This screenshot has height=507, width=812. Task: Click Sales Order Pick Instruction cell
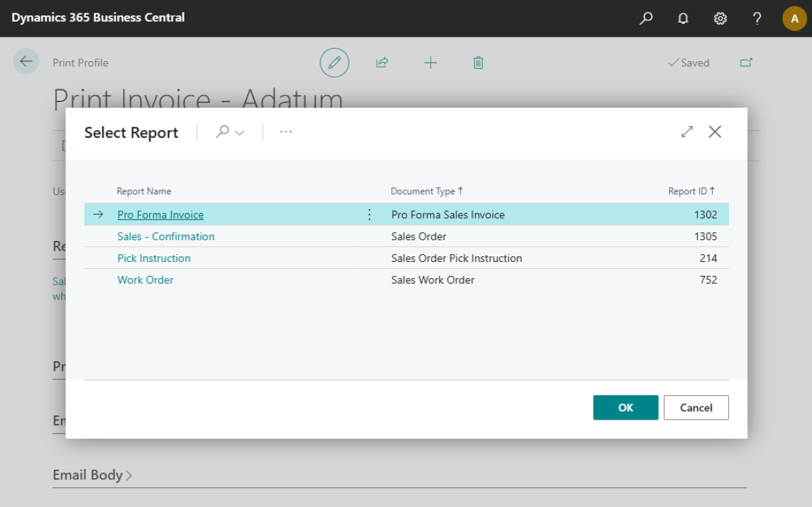pyautogui.click(x=457, y=258)
